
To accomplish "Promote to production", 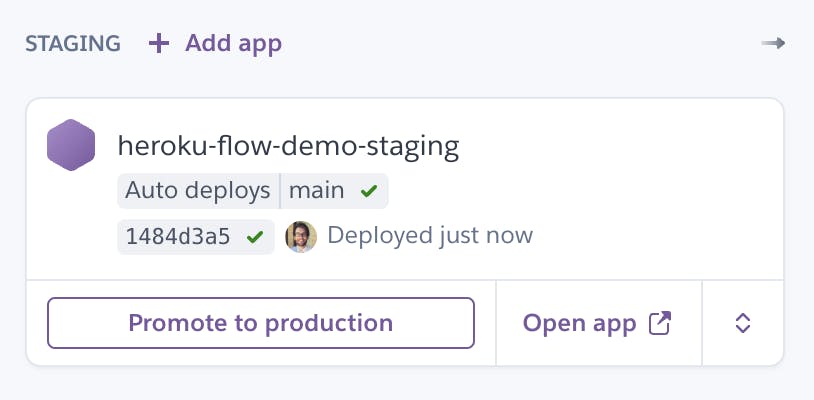I will pyautogui.click(x=261, y=323).
